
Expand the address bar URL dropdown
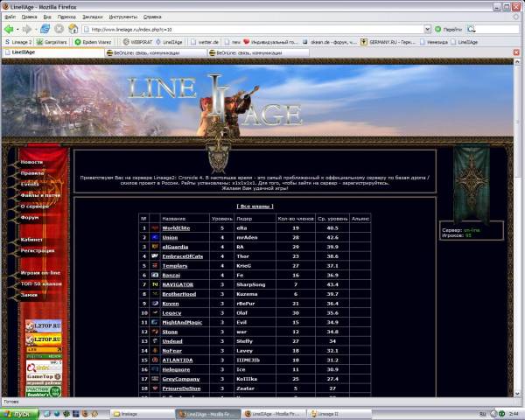click(x=427, y=30)
